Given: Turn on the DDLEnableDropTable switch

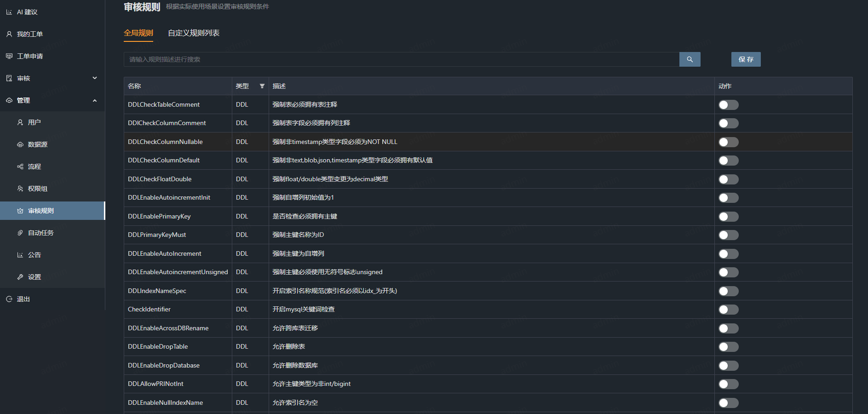Looking at the screenshot, I should (728, 347).
